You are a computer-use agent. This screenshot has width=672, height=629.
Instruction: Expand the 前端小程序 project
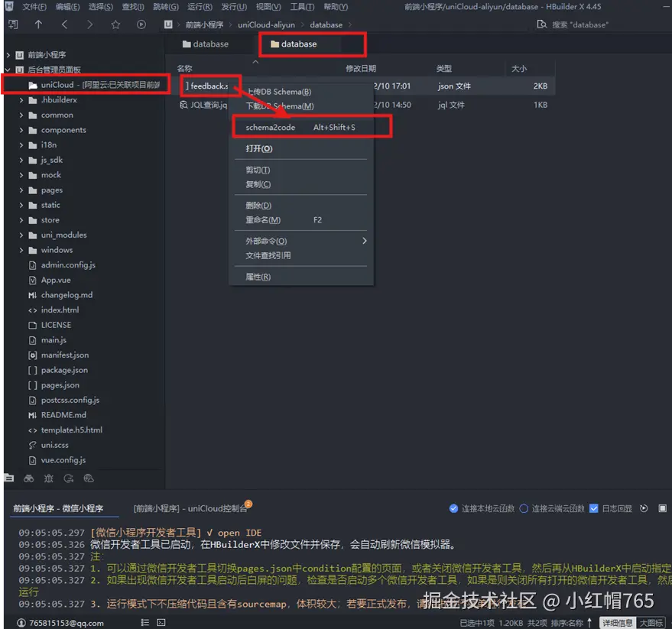click(8, 55)
